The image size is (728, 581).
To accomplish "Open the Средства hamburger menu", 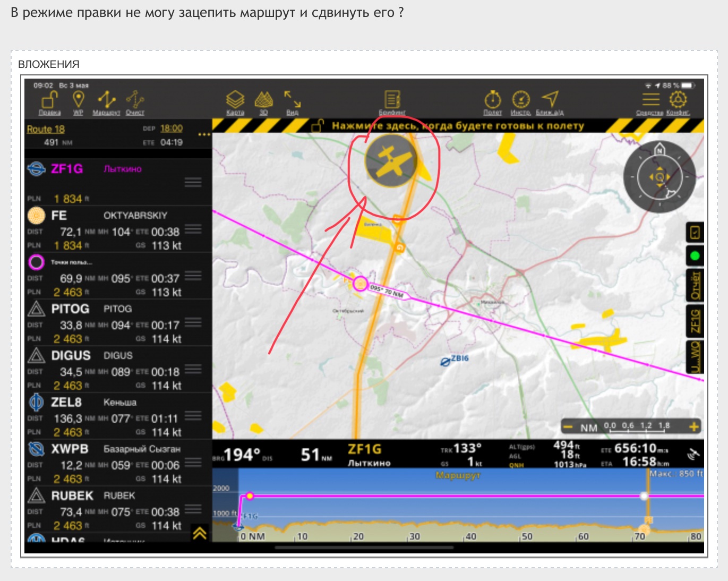I will point(650,101).
